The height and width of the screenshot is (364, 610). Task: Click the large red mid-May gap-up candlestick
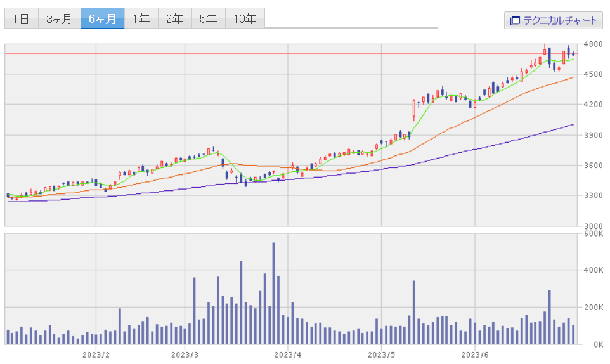414,108
